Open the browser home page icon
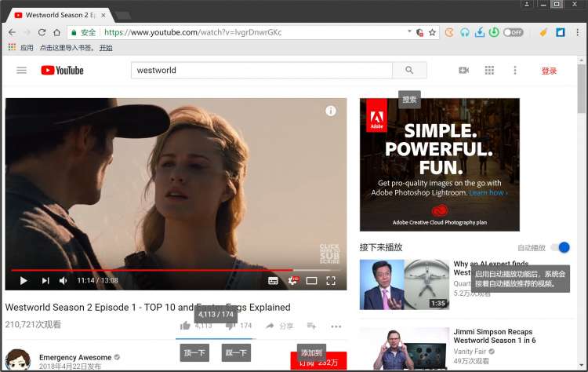Screen dimensions: 588x372 pyautogui.click(x=56, y=32)
